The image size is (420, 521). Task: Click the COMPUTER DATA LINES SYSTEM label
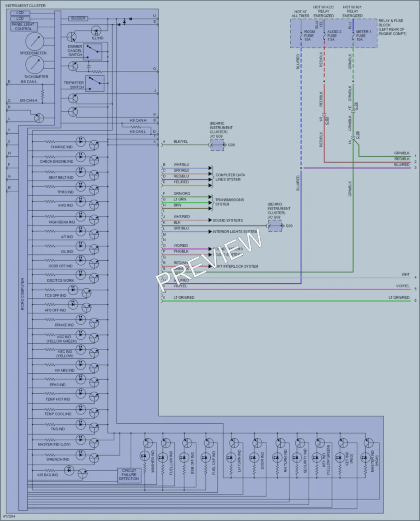tap(230, 177)
